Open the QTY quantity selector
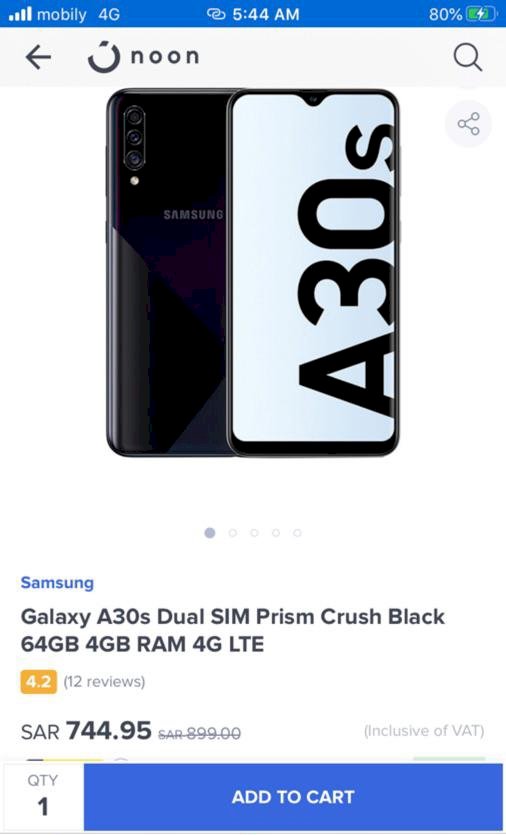The width and height of the screenshot is (506, 835). coord(43,797)
